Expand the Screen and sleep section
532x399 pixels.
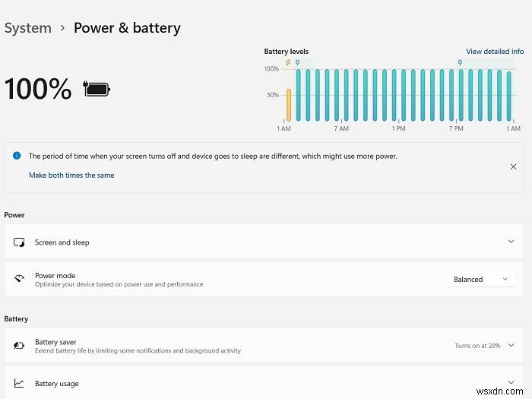(x=511, y=242)
